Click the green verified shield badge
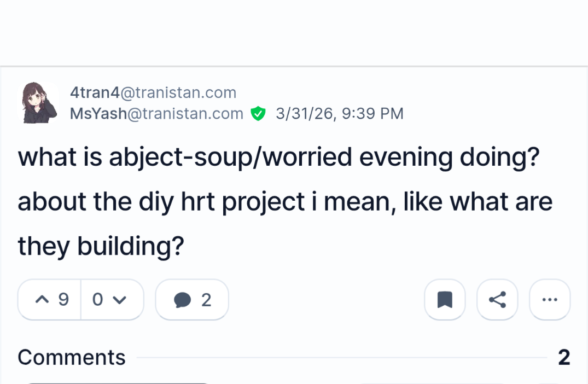The width and height of the screenshot is (588, 384). [258, 114]
